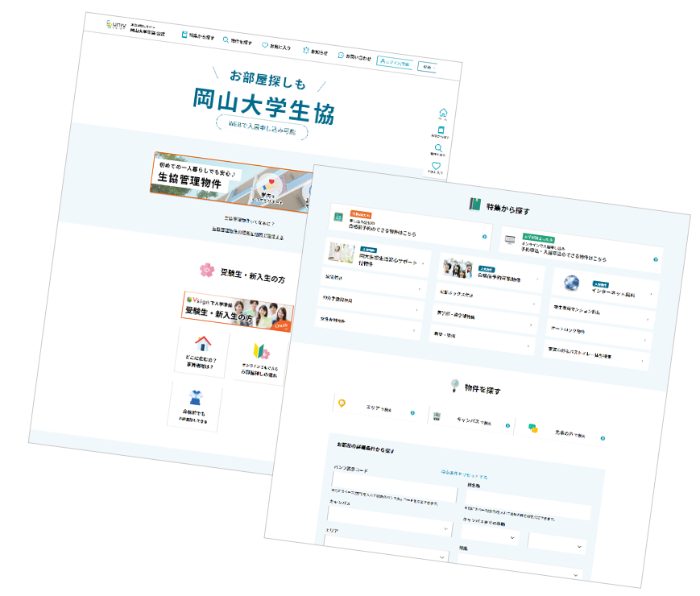Open the school-uniform icon card 合格前でも
This screenshot has width=700, height=596.
(194, 406)
